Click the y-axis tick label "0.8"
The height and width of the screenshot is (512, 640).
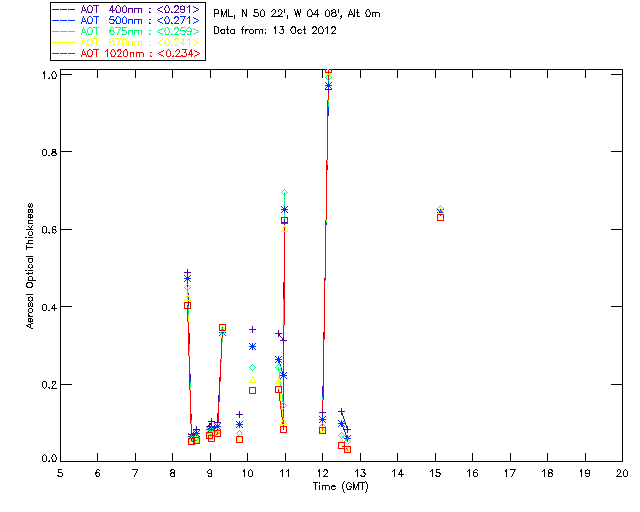pyautogui.click(x=49, y=152)
